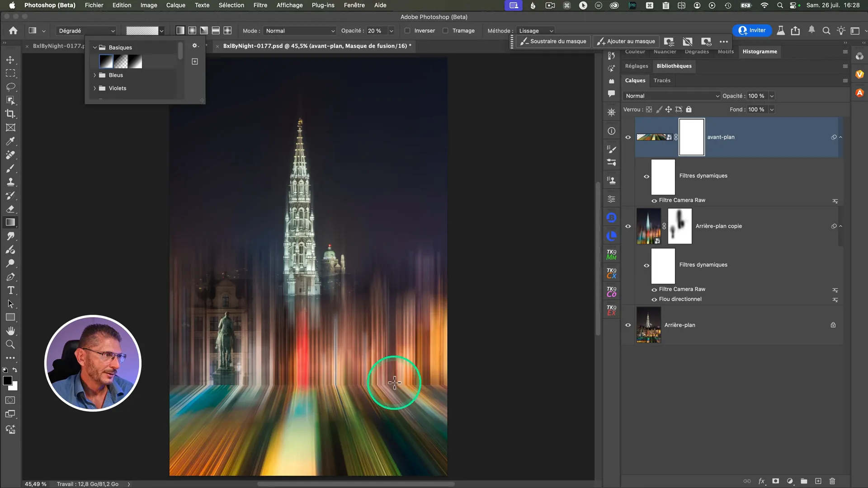Open the layer Opacité 100% dropdown

pyautogui.click(x=772, y=96)
